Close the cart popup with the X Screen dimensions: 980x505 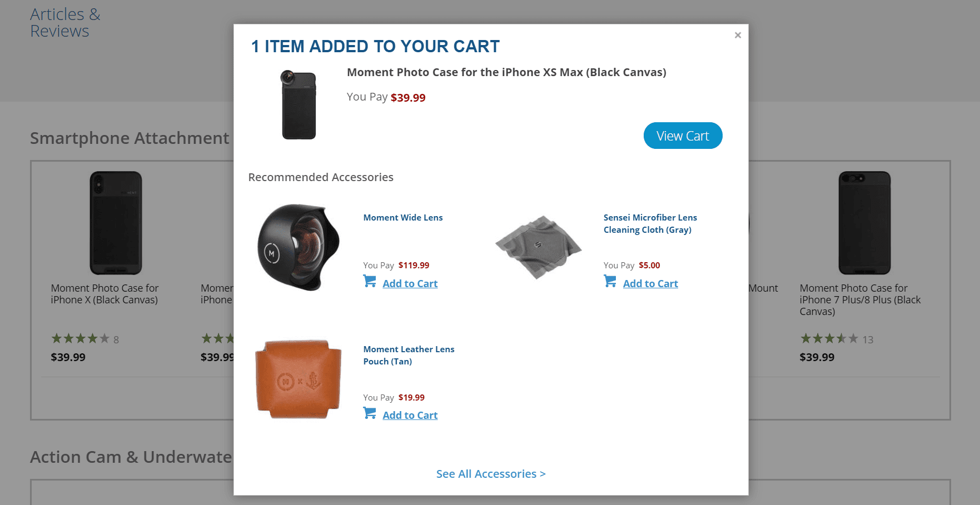[x=738, y=35]
